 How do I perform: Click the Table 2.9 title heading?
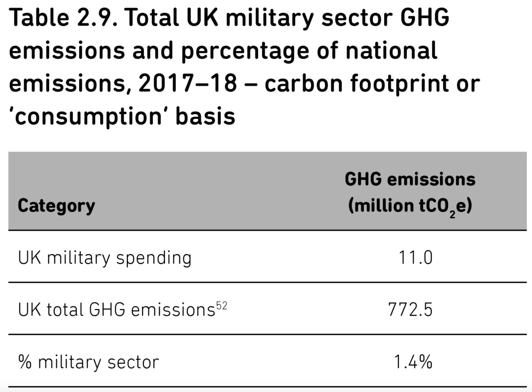click(244, 67)
